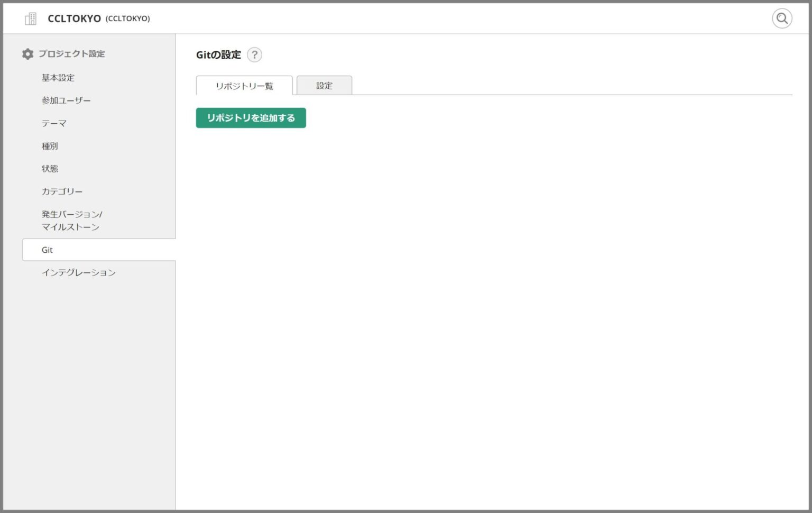Viewport: 812px width, 513px height.
Task: Click the Gitの設定 page heading
Action: [x=218, y=54]
